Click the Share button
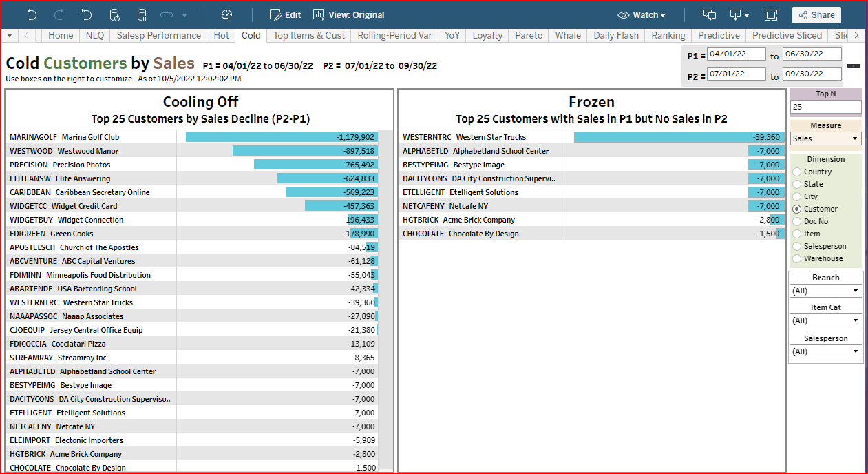 click(816, 14)
